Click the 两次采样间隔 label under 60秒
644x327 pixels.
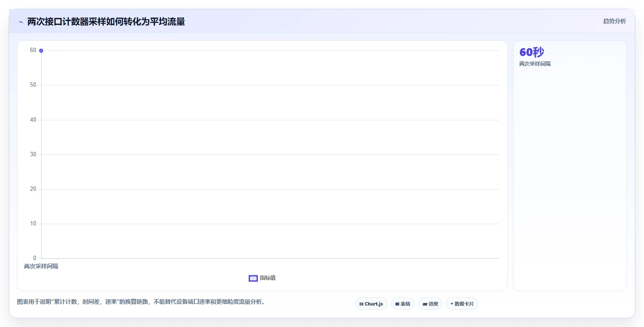coord(535,64)
